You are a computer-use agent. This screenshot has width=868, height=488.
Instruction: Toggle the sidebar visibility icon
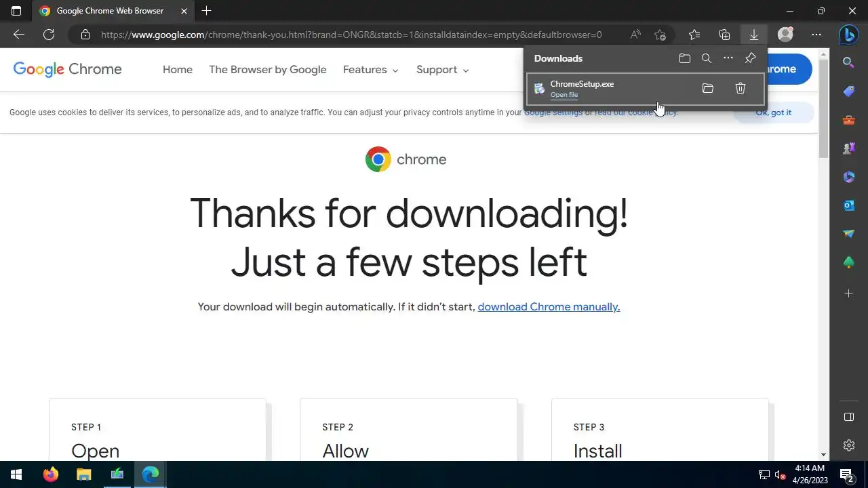[x=848, y=417]
